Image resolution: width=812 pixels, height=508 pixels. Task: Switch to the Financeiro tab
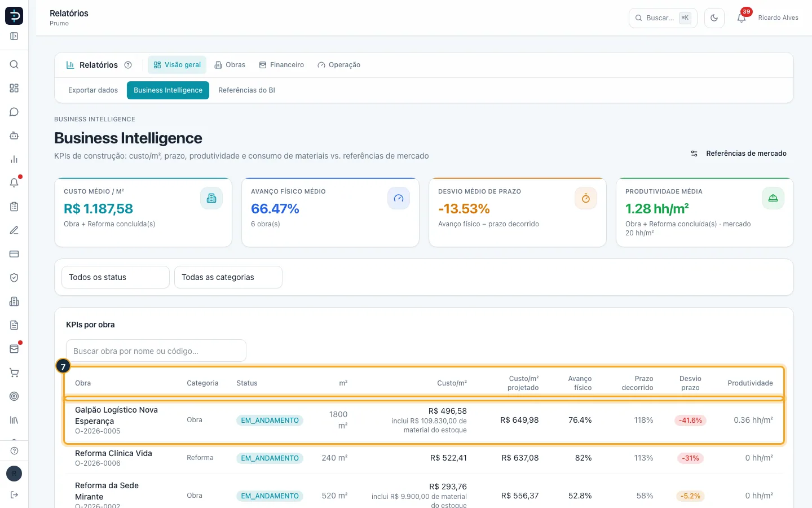(281, 65)
